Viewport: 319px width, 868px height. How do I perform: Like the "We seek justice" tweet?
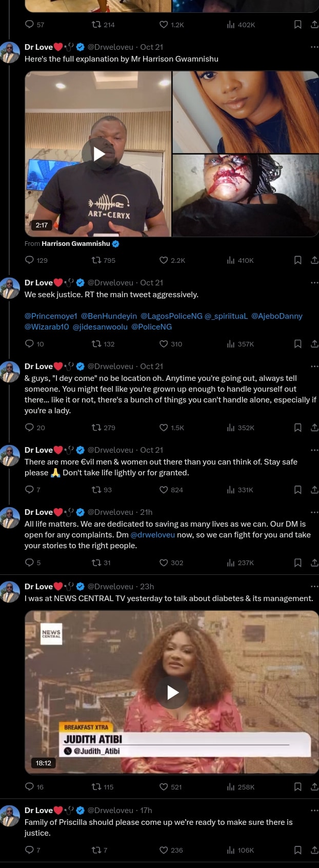click(164, 344)
